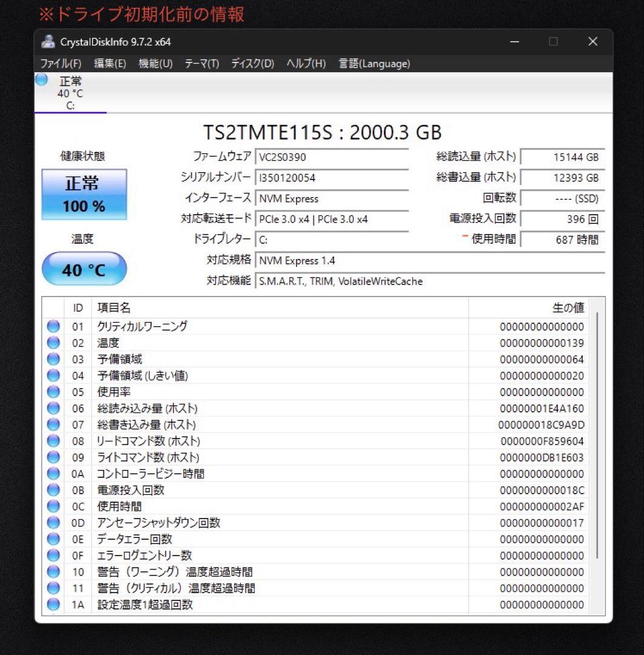Click status orb of row 06 総読み込み量
The width and height of the screenshot is (644, 655).
(53, 408)
